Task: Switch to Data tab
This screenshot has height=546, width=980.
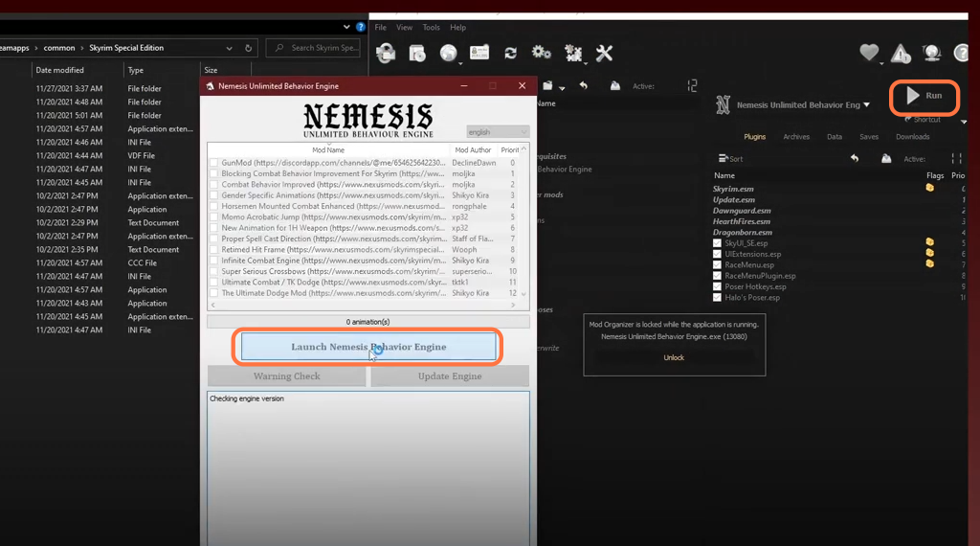Action: click(x=835, y=137)
